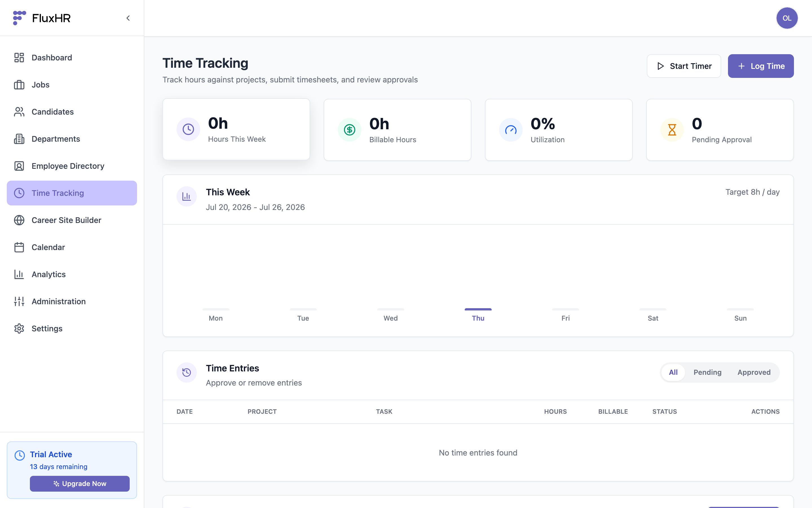This screenshot has width=812, height=508.
Task: Filter time entries by Approved
Action: click(x=754, y=372)
